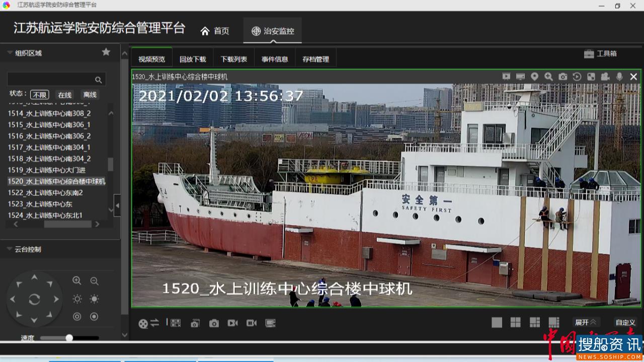
Task: Decrease iris brightness in PTZ panel
Action: coord(77,299)
